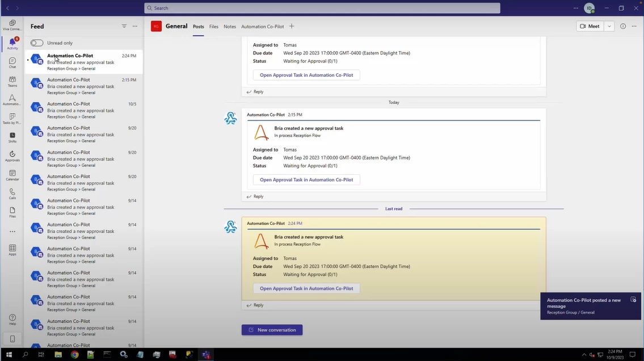The image size is (644, 361).
Task: Switch to the Notes tab
Action: (x=230, y=26)
